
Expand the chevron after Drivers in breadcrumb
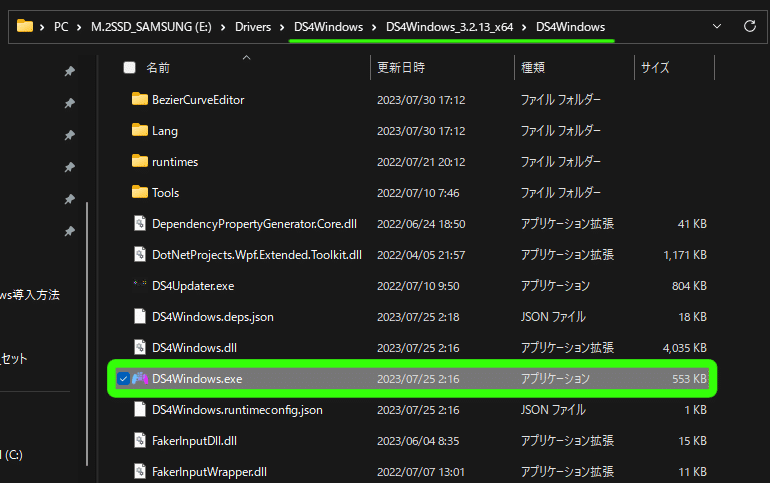coord(282,27)
